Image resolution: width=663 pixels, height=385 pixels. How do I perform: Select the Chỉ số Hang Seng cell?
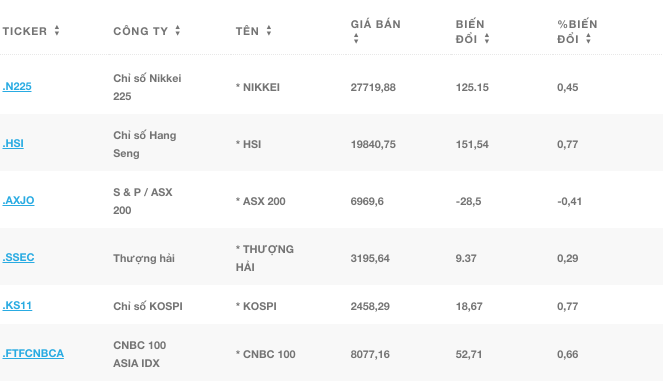point(145,144)
